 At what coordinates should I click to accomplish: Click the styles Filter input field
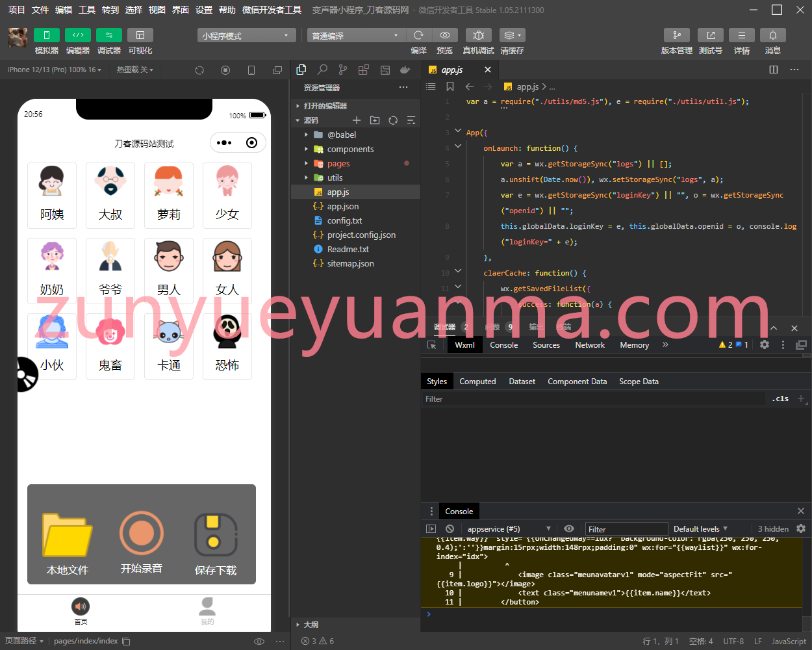click(592, 399)
